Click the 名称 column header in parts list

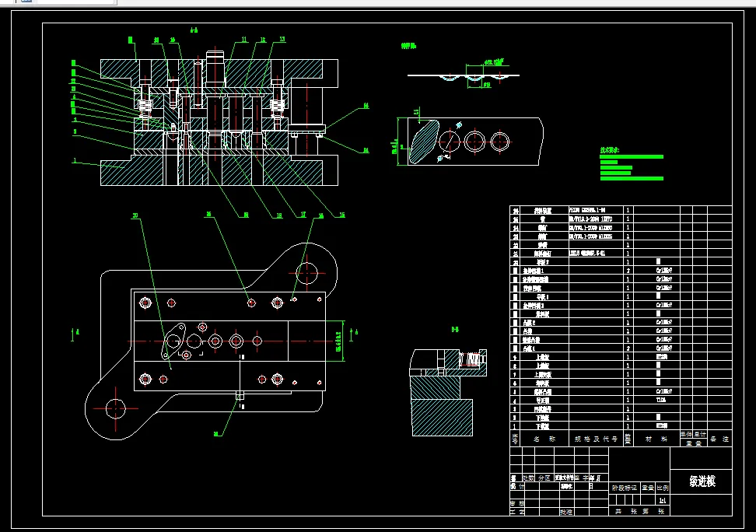(544, 439)
